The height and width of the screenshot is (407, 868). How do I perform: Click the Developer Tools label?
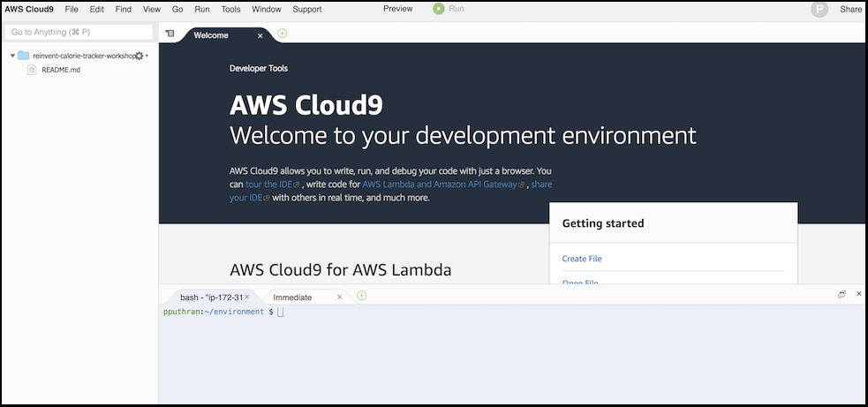[x=259, y=69]
